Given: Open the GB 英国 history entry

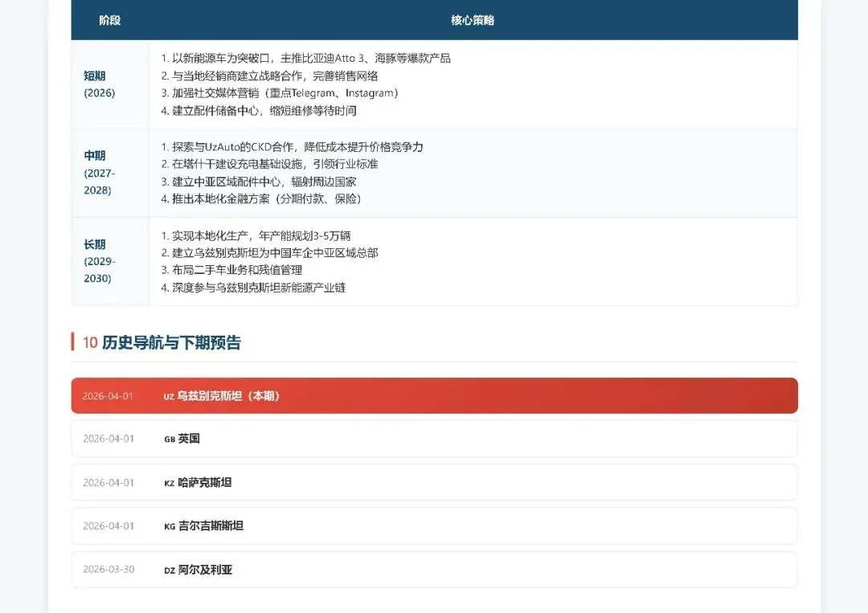Looking at the screenshot, I should click(435, 439).
